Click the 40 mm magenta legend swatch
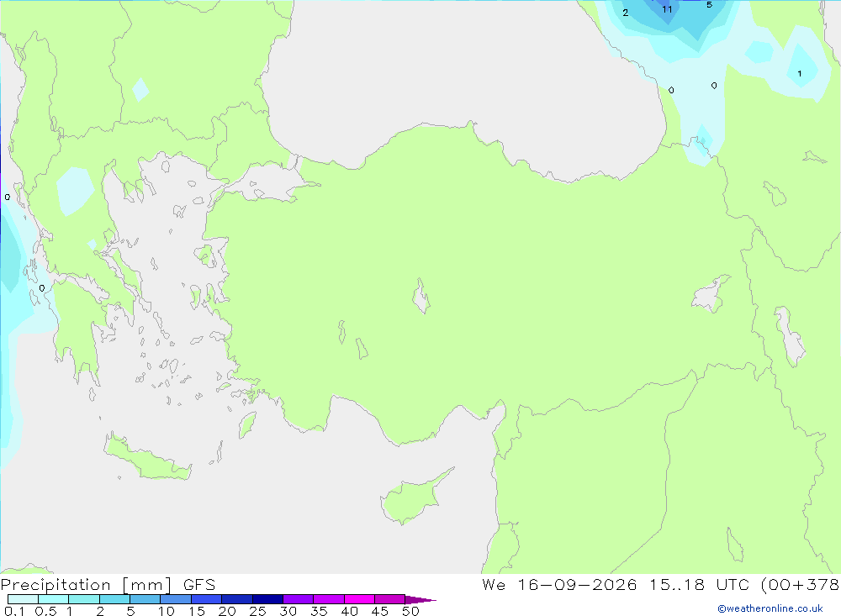 point(359,599)
